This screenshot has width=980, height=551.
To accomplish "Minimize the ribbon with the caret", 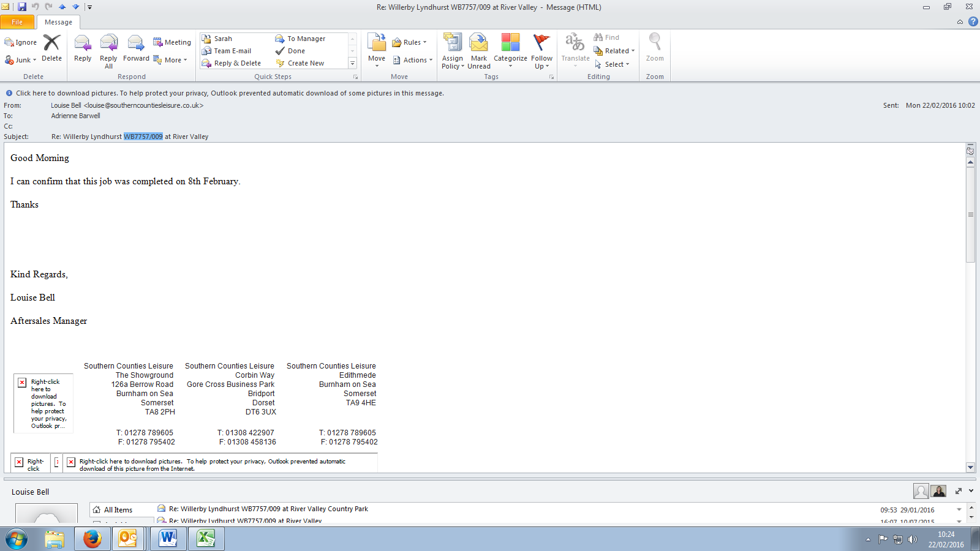I will click(x=960, y=22).
